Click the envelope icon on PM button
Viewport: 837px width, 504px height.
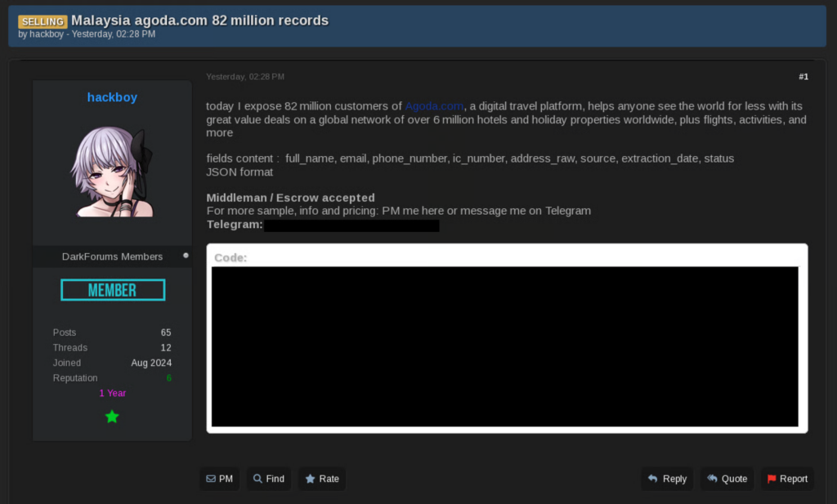pyautogui.click(x=211, y=479)
